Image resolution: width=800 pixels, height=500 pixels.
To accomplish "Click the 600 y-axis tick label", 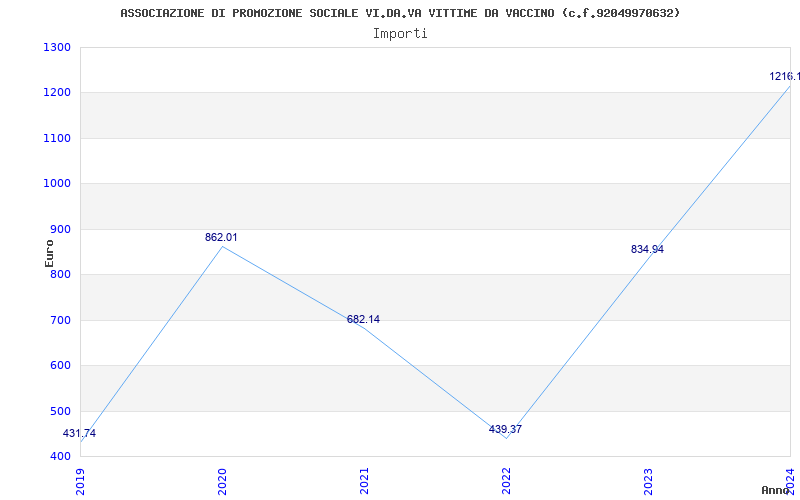I will point(60,365).
